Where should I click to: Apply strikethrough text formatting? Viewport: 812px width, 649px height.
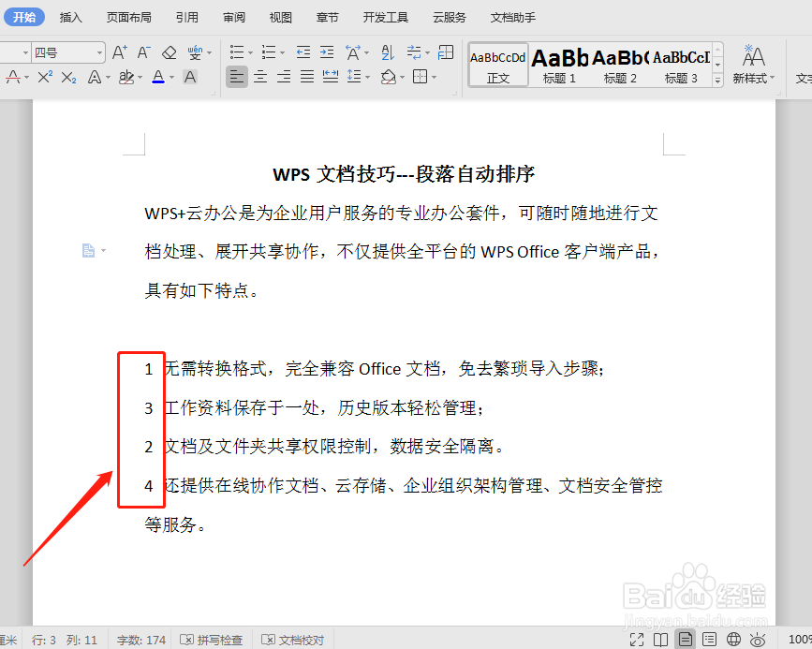[x=13, y=77]
